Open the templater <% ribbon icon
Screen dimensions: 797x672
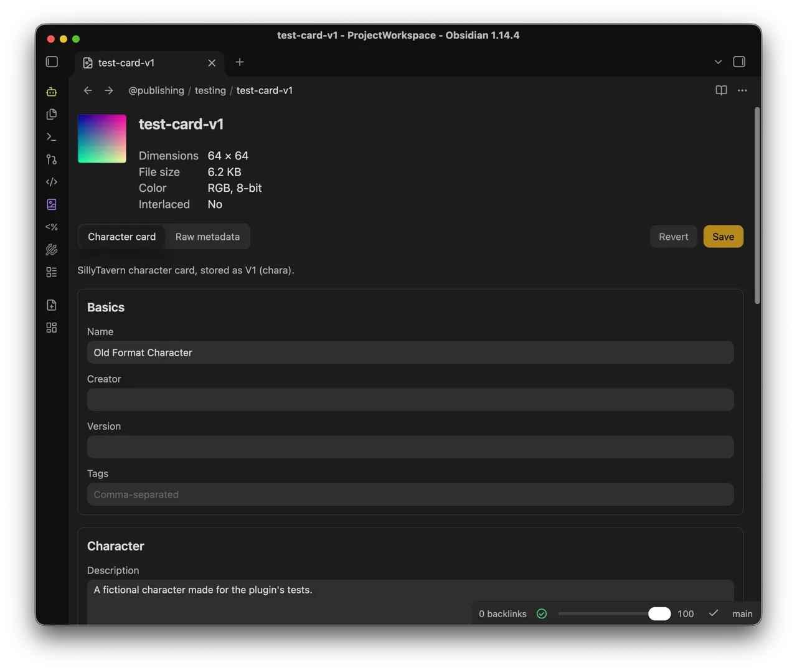point(52,227)
